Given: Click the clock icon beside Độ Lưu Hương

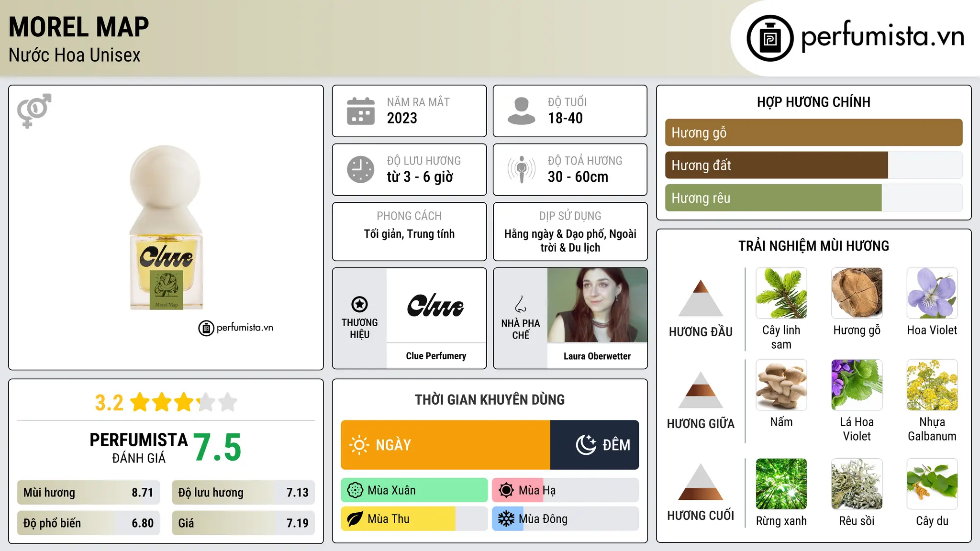Looking at the screenshot, I should [361, 169].
